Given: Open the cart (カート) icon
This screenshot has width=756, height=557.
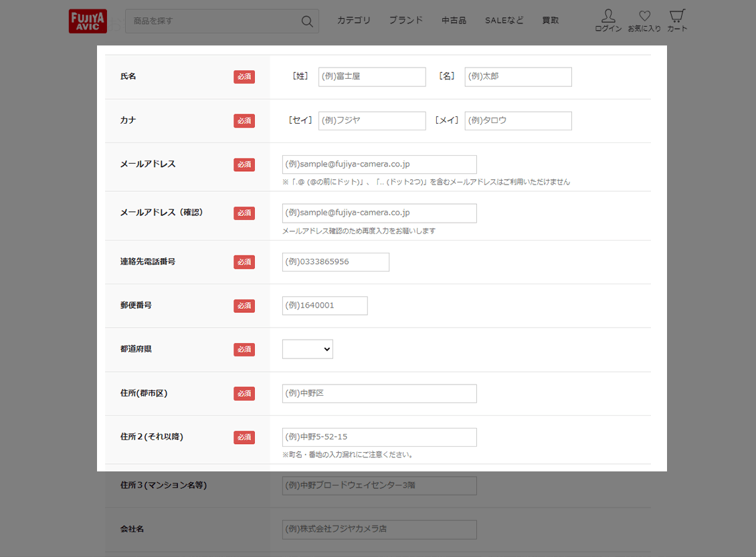Looking at the screenshot, I should pyautogui.click(x=677, y=21).
